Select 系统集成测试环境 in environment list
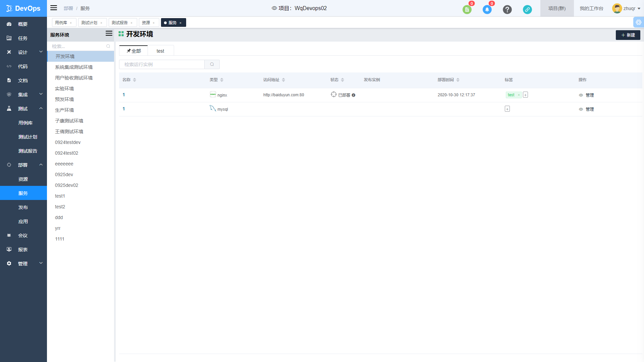This screenshot has width=644, height=362. [x=80, y=67]
